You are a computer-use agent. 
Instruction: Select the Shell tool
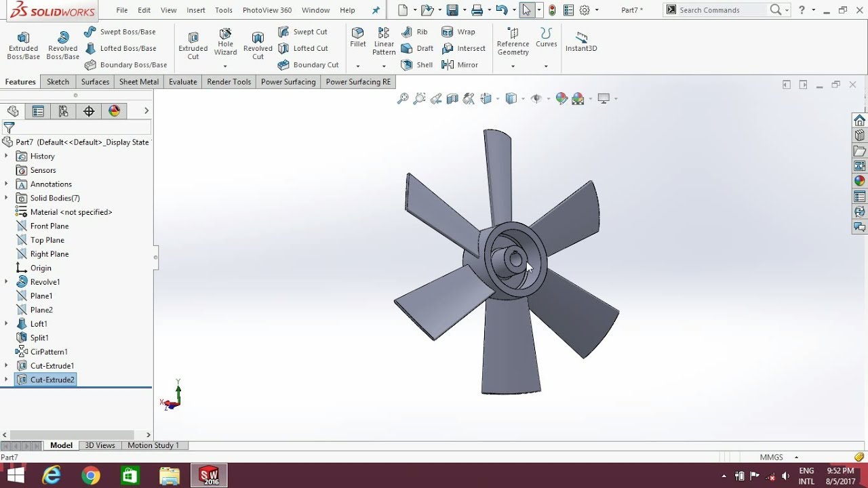(417, 65)
